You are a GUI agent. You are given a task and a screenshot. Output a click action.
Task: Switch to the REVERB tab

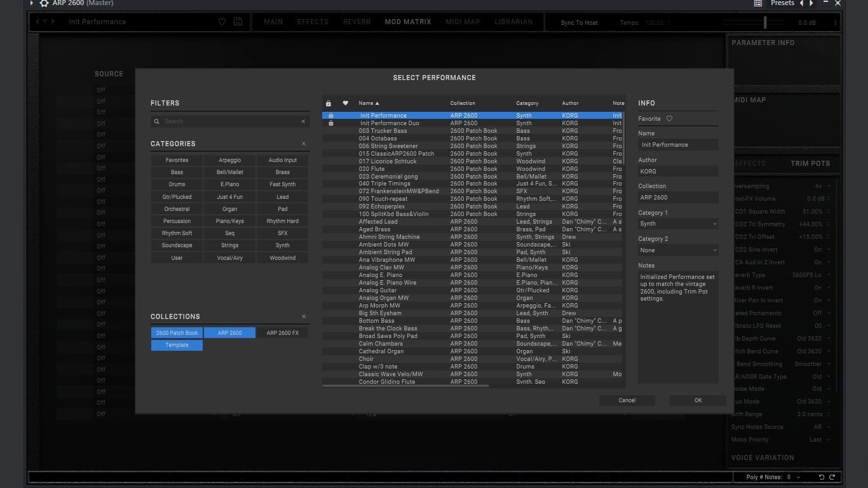point(356,22)
